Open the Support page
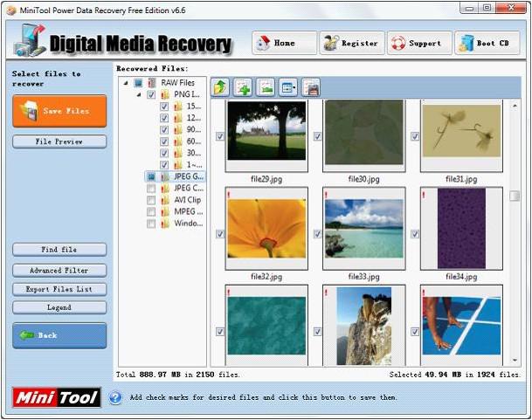Screen dimensions: 532x420 coord(419,43)
